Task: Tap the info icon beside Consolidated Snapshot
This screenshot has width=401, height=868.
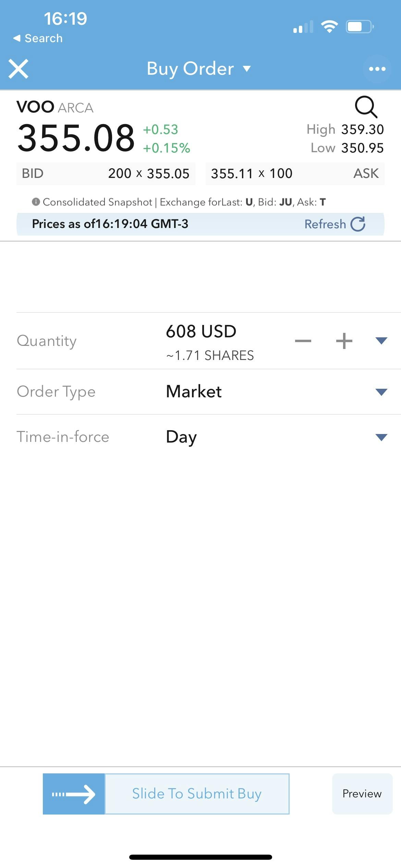Action: click(36, 202)
